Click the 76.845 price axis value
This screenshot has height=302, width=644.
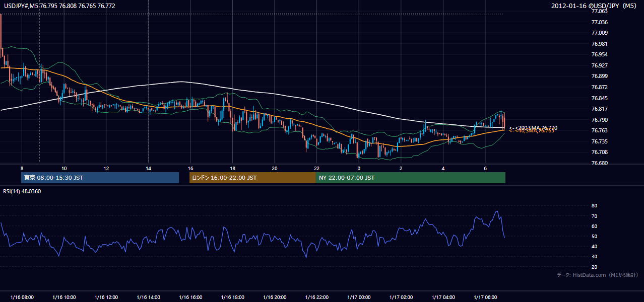pyautogui.click(x=599, y=98)
